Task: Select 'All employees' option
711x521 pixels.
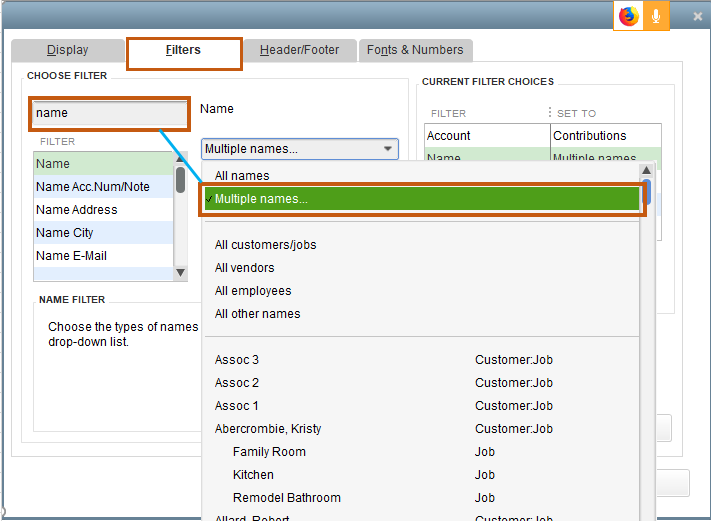Action: tap(253, 291)
